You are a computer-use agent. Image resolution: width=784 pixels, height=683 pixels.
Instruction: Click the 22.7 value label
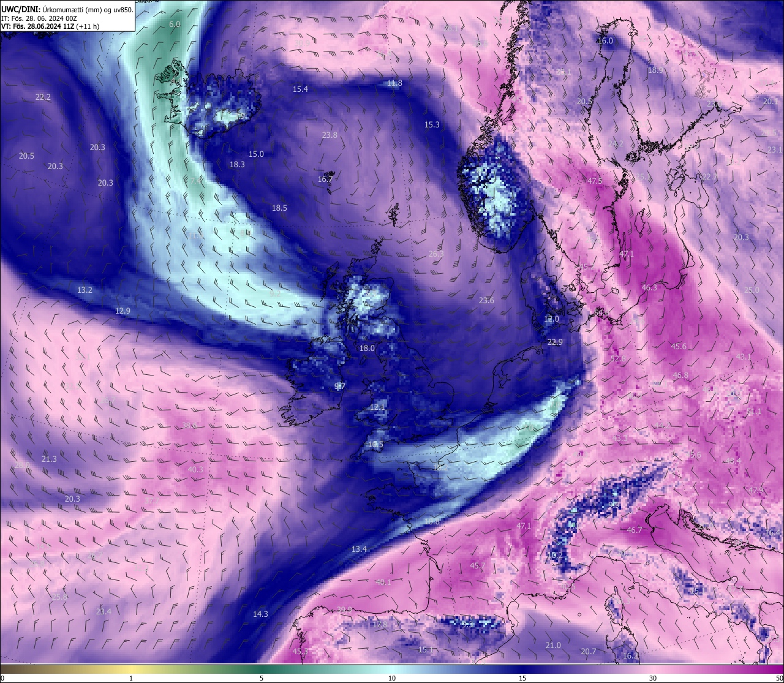(x=710, y=176)
